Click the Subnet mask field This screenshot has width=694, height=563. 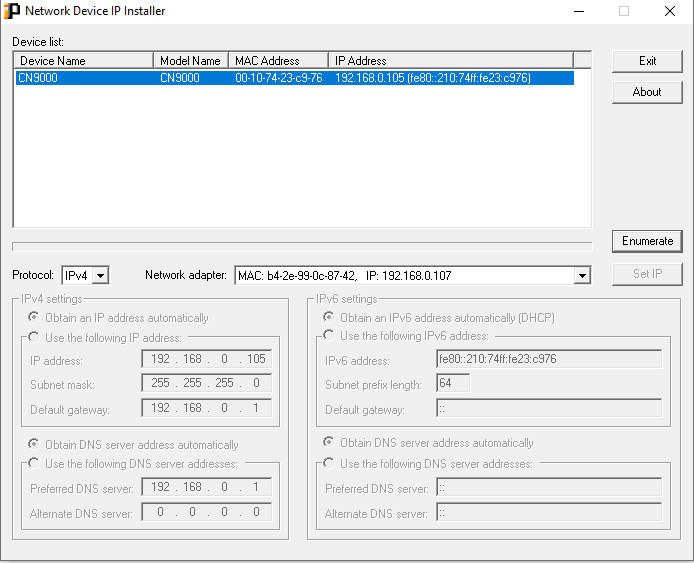click(x=207, y=384)
